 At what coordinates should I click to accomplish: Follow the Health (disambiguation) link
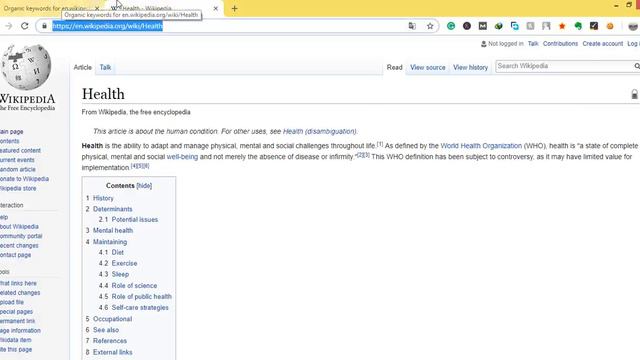(320, 131)
